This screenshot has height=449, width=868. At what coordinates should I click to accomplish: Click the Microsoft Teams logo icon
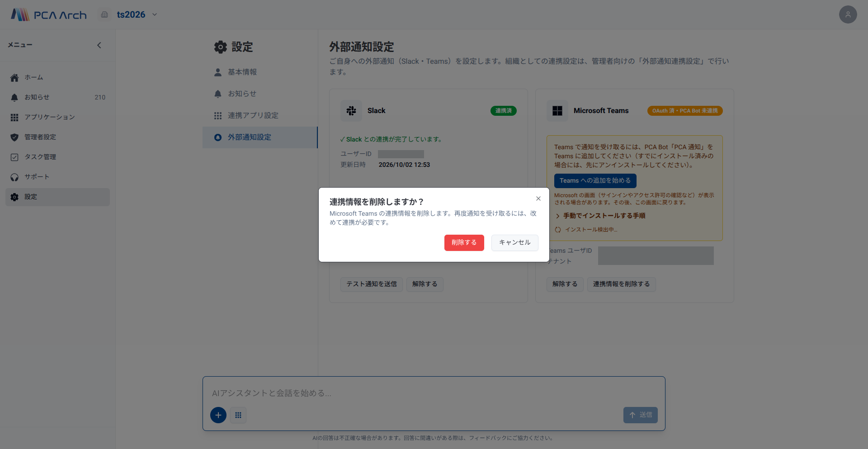click(x=557, y=111)
